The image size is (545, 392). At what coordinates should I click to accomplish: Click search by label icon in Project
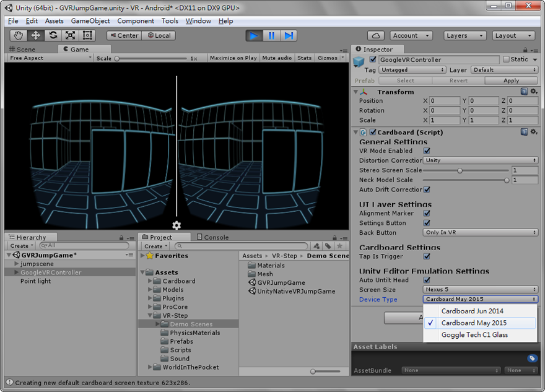click(328, 246)
